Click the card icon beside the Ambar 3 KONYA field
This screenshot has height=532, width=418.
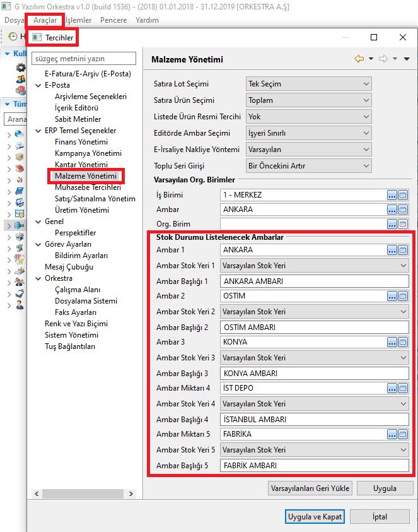403,342
